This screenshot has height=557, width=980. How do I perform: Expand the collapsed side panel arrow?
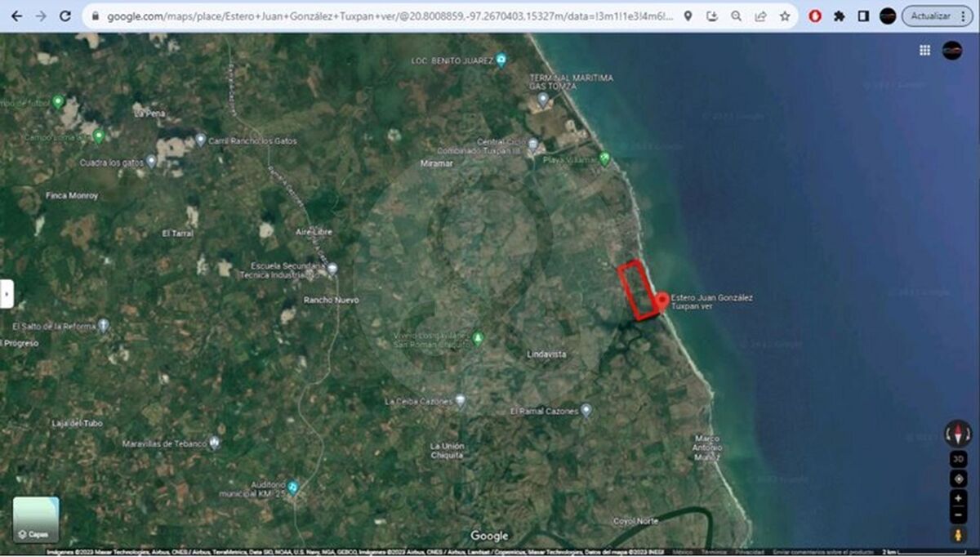[7, 293]
